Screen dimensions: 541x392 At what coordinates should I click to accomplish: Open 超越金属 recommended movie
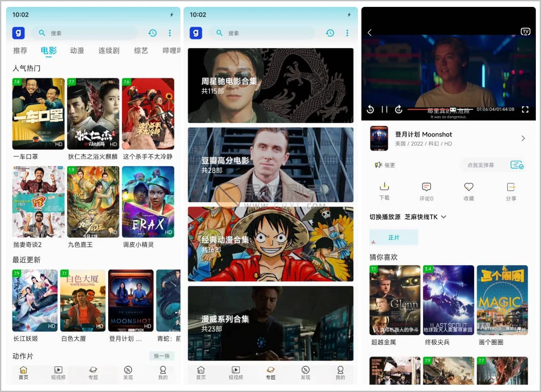tap(395, 300)
